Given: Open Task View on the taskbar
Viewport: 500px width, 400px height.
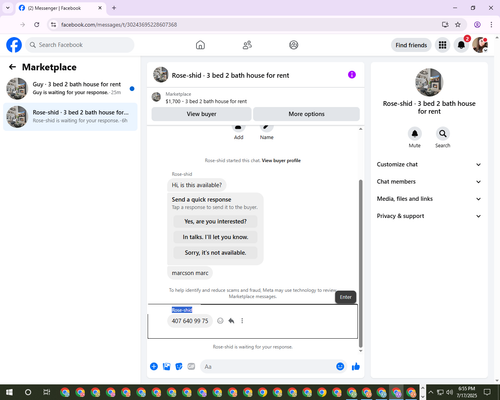Looking at the screenshot, I should [x=47, y=392].
